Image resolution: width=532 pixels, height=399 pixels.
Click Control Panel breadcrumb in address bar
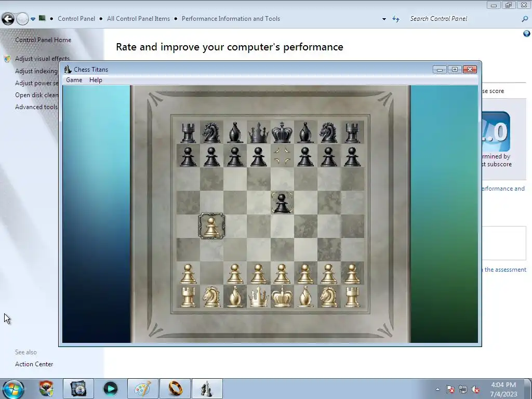(76, 19)
